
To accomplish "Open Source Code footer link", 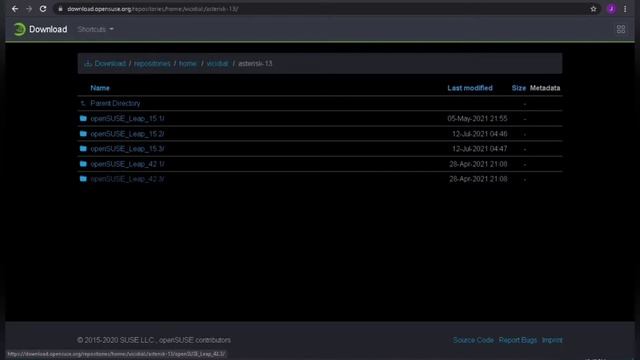I will click(x=473, y=340).
